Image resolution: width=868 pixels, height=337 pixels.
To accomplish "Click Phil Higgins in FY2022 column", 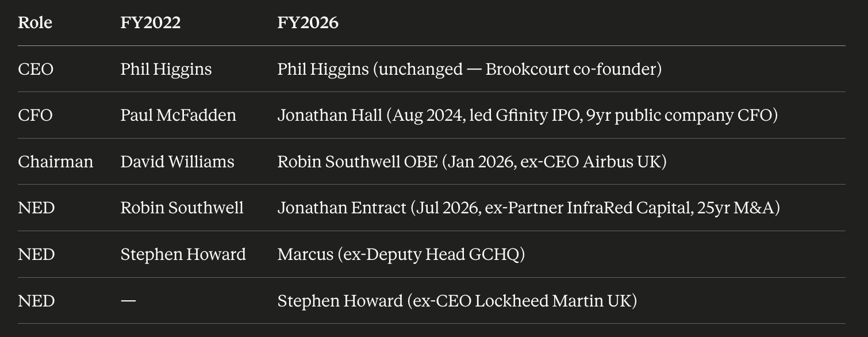I will tap(166, 69).
